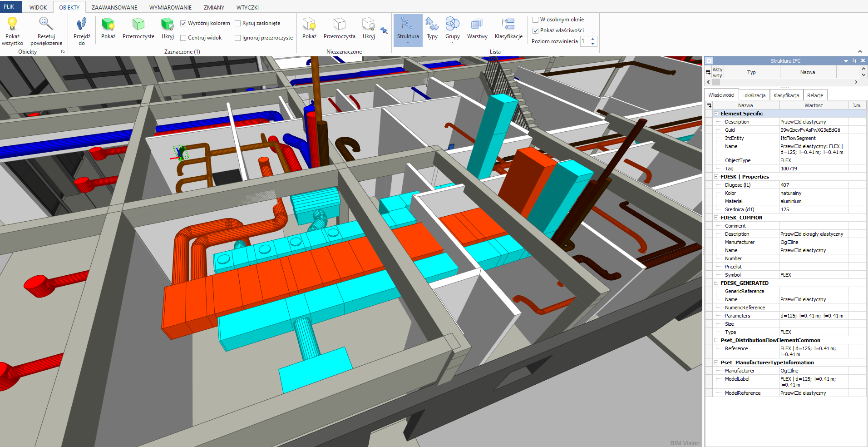Screen dimensions: 868x447
Task: Open the Lokalizacja tab
Action: tap(754, 95)
